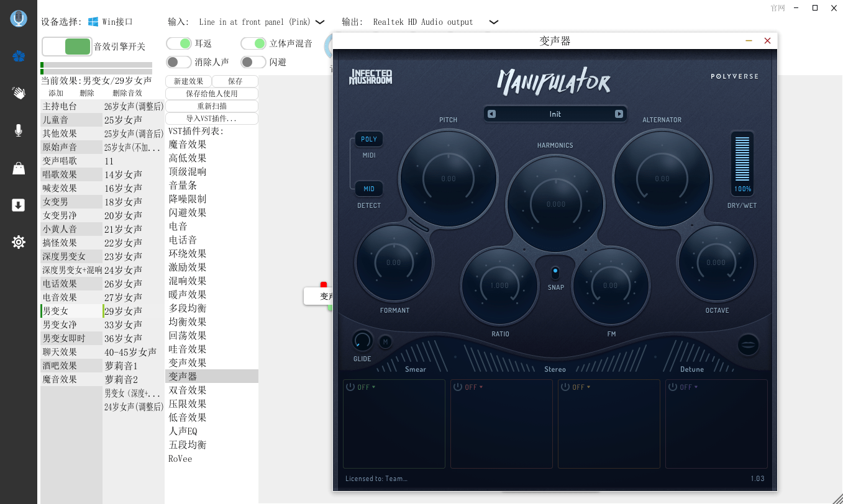The image size is (843, 504).
Task: Open the 输入 Line in dropdown
Action: pyautogui.click(x=262, y=22)
